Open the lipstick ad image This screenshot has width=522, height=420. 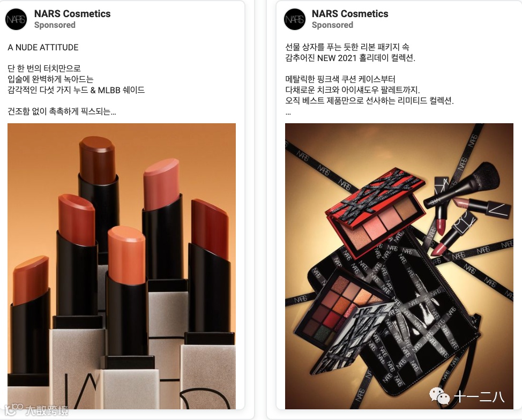point(122,266)
